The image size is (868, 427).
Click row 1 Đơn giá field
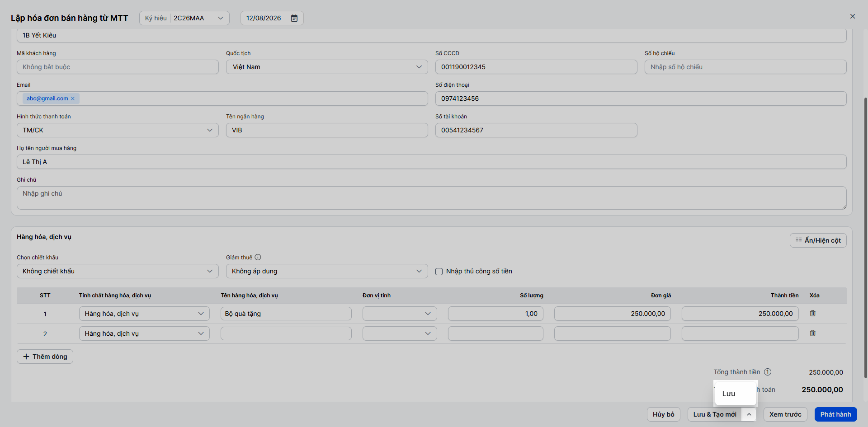click(612, 314)
